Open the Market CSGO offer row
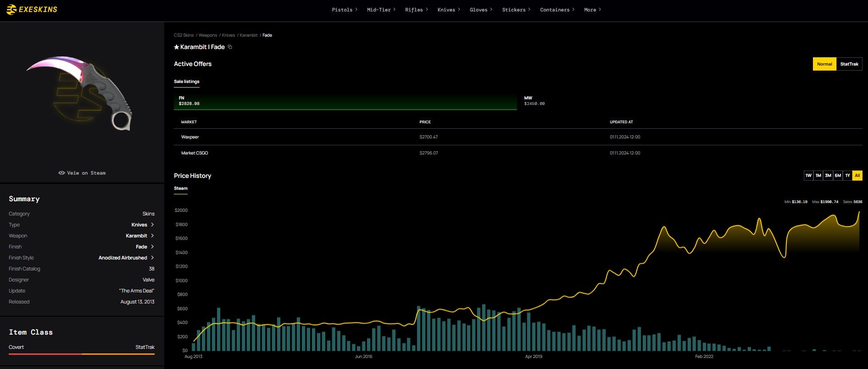This screenshot has width=868, height=369. click(x=518, y=153)
